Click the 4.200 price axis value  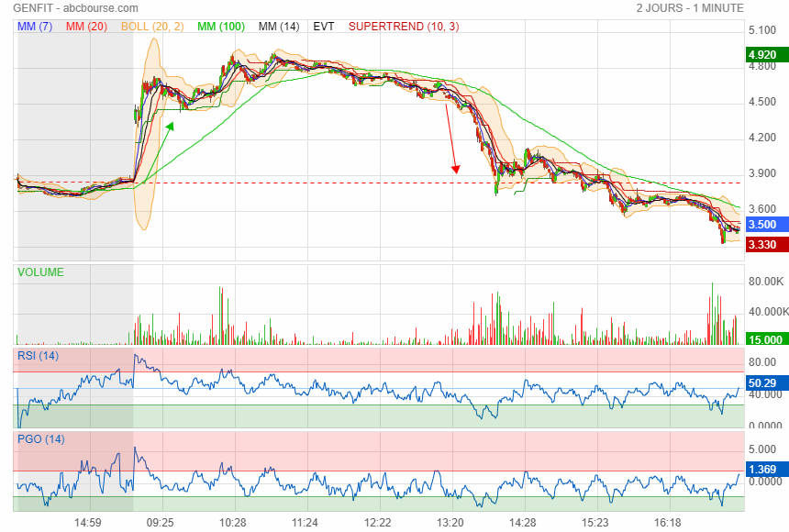[761, 138]
